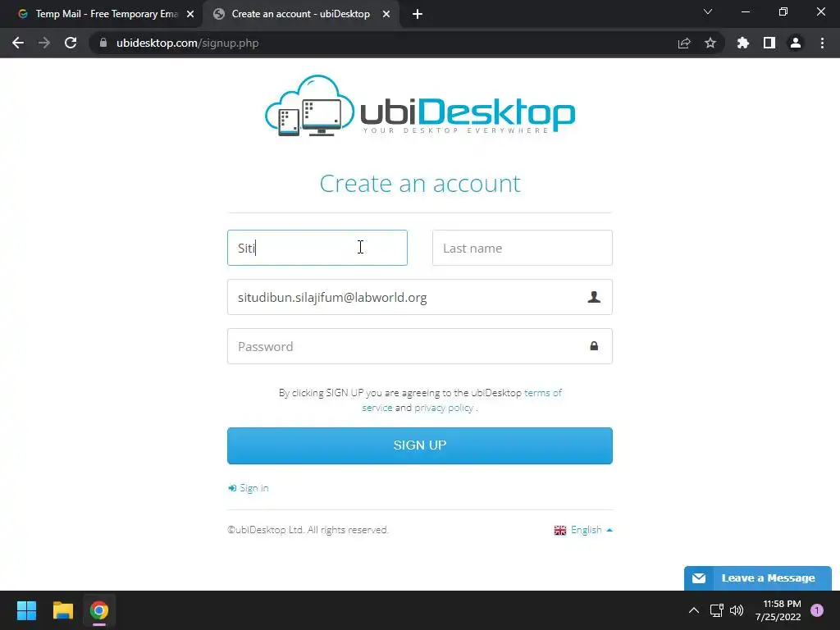This screenshot has height=630, width=840.
Task: Switch to the Temp Mail tab
Action: [x=102, y=15]
